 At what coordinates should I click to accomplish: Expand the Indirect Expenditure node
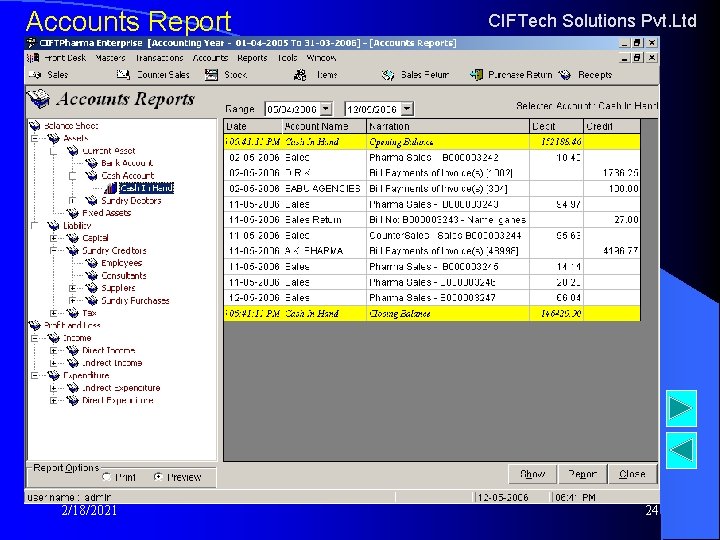tap(53, 388)
